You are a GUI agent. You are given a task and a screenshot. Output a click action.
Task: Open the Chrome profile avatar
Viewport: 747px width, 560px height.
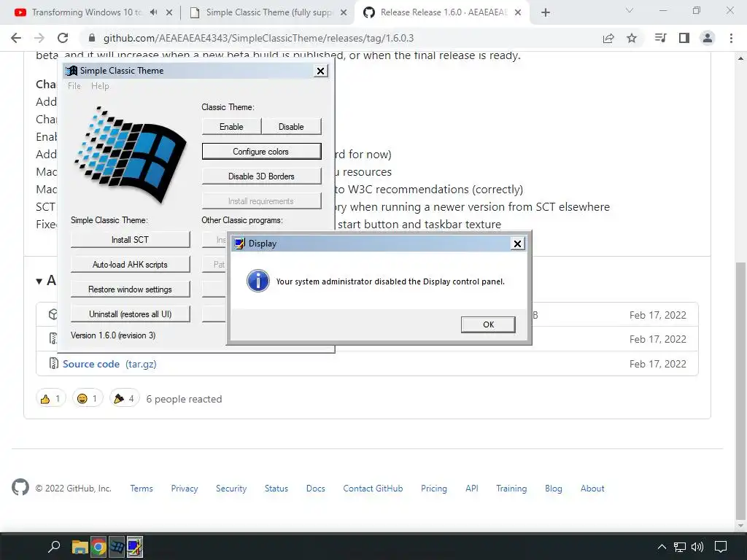[708, 38]
